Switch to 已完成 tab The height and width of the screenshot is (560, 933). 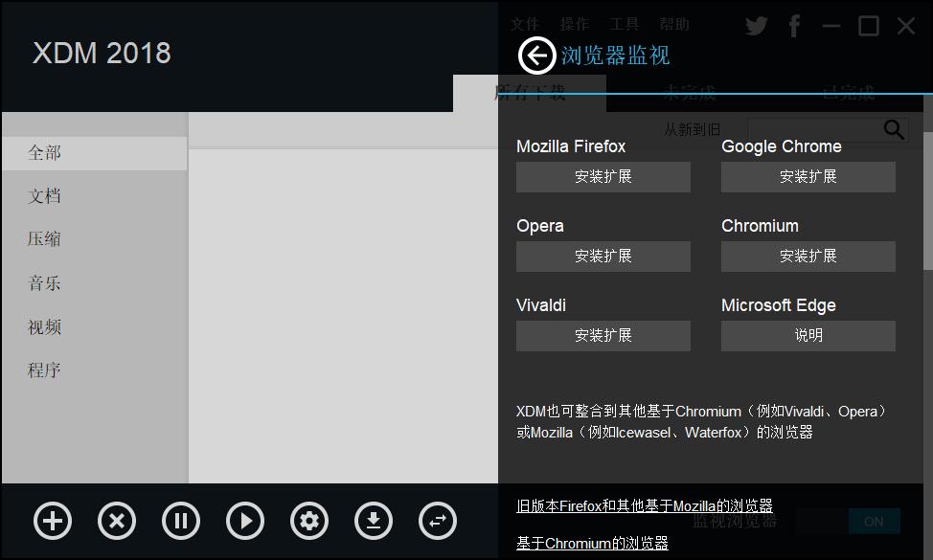point(849,94)
